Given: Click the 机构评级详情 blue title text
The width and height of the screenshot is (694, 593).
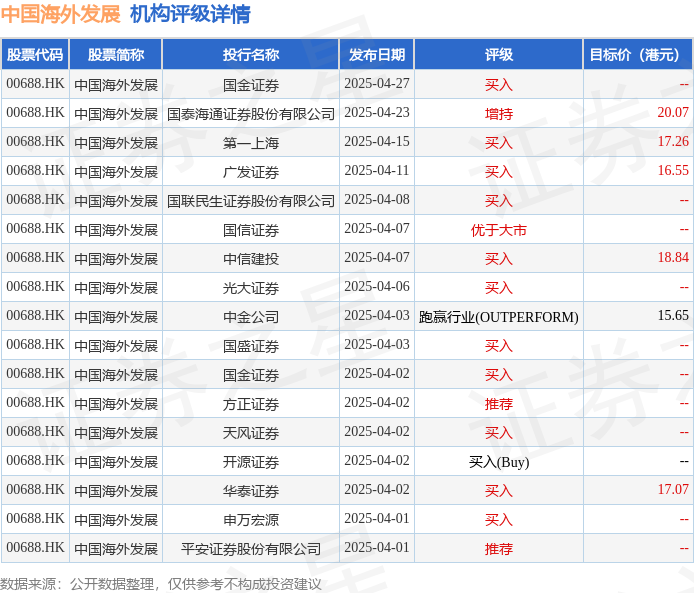Looking at the screenshot, I should 190,14.
